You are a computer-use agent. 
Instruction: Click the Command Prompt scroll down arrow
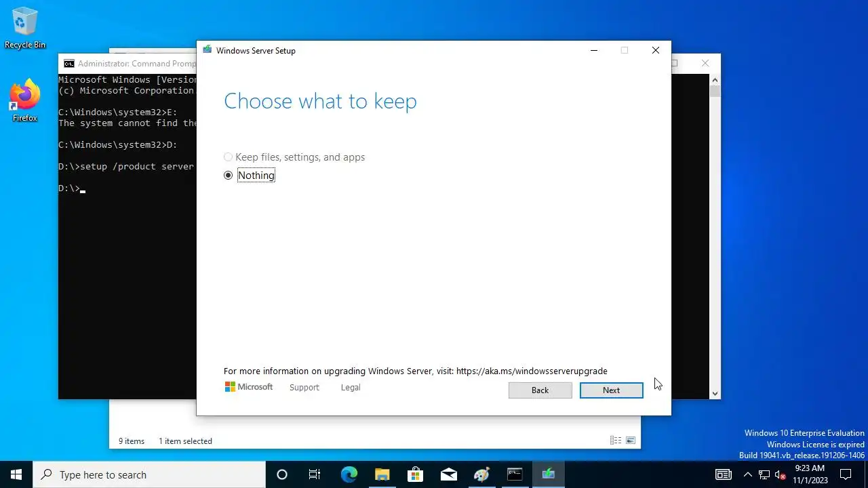(715, 394)
